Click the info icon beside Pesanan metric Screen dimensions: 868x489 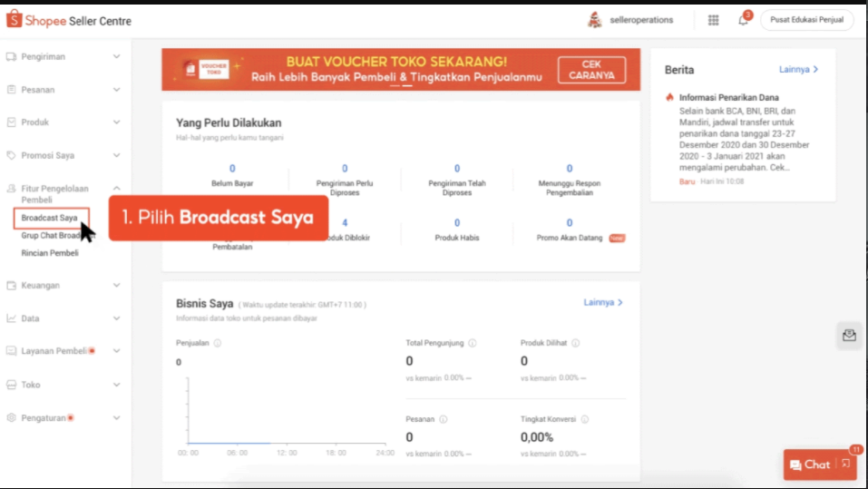[444, 419]
